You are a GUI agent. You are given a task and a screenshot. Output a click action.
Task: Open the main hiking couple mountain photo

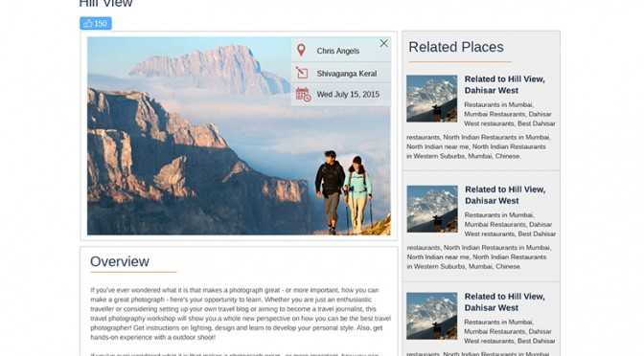click(x=239, y=136)
